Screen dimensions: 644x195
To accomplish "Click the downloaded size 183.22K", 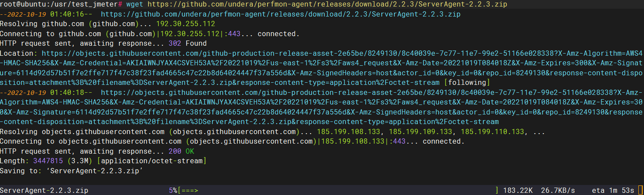I will tap(518, 191).
